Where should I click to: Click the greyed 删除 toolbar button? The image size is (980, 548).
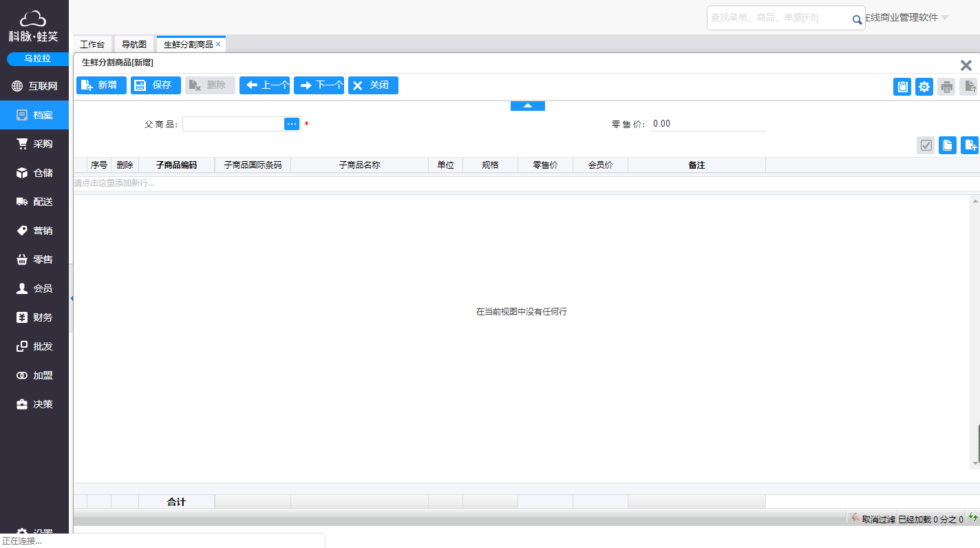click(x=210, y=85)
